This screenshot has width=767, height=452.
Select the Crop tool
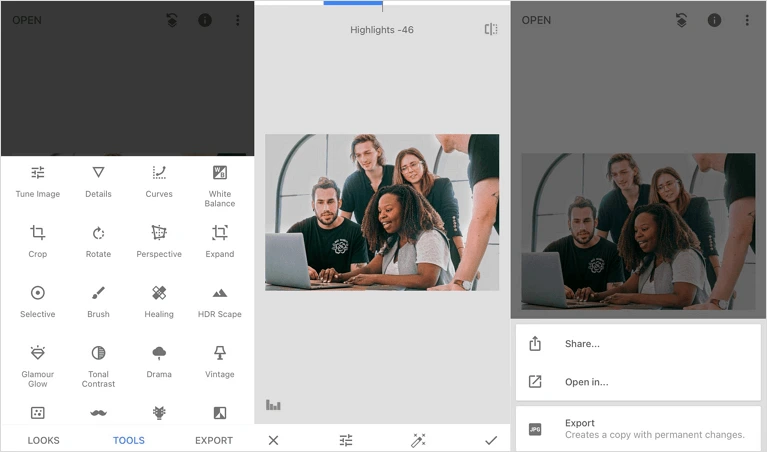click(38, 241)
